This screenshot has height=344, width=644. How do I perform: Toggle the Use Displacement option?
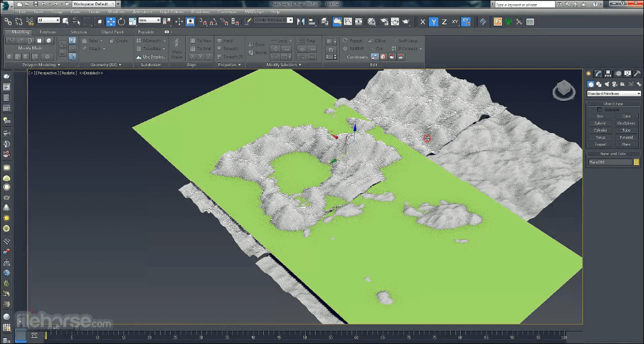pyautogui.click(x=151, y=57)
